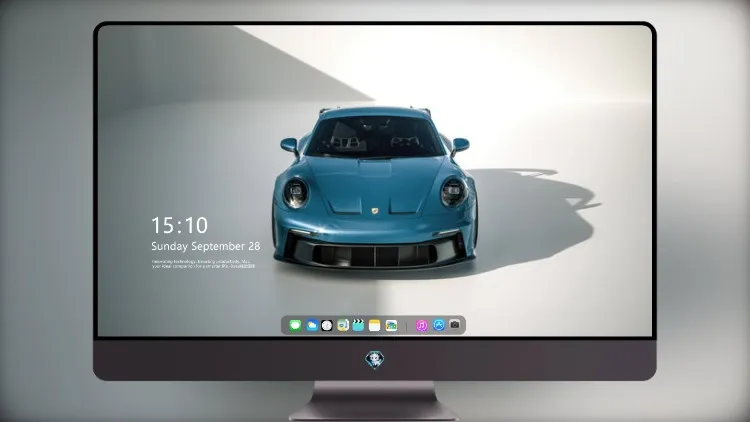Open the Camera app in dock
The width and height of the screenshot is (750, 422).
455,325
